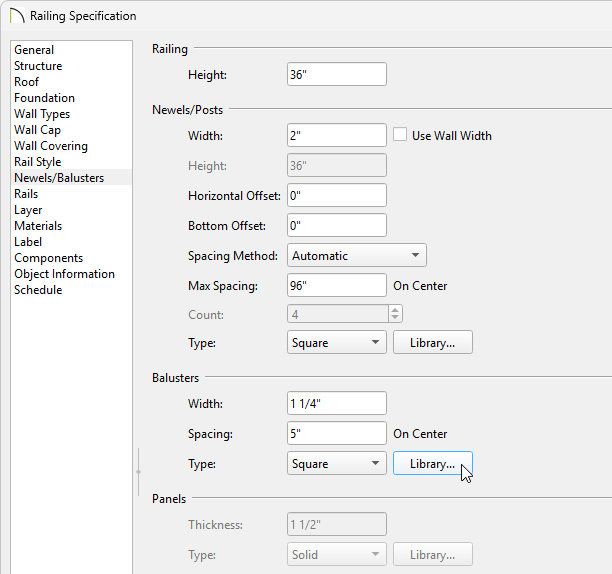612x574 pixels.
Task: Open the Newels/Posts Type dropdown
Action: (x=337, y=343)
